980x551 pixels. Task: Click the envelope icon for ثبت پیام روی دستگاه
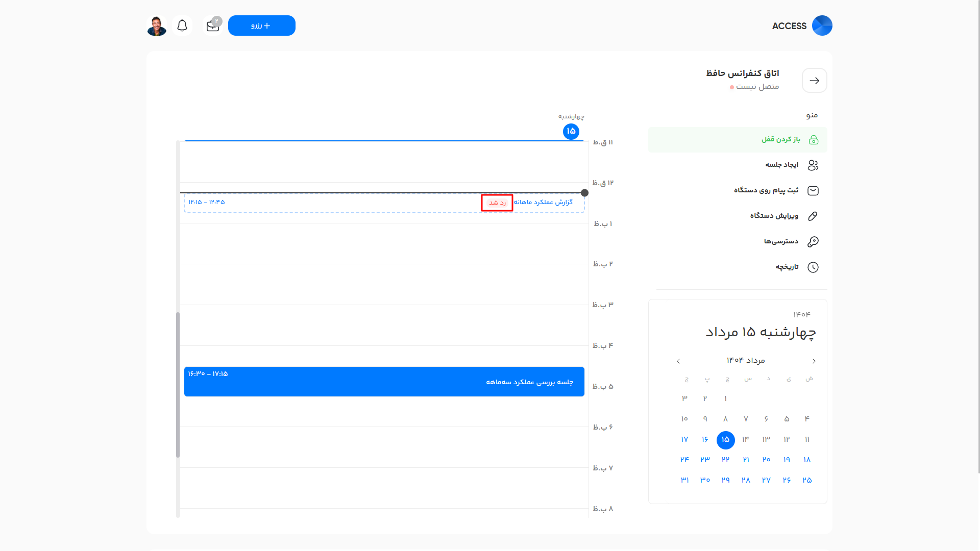pyautogui.click(x=813, y=190)
